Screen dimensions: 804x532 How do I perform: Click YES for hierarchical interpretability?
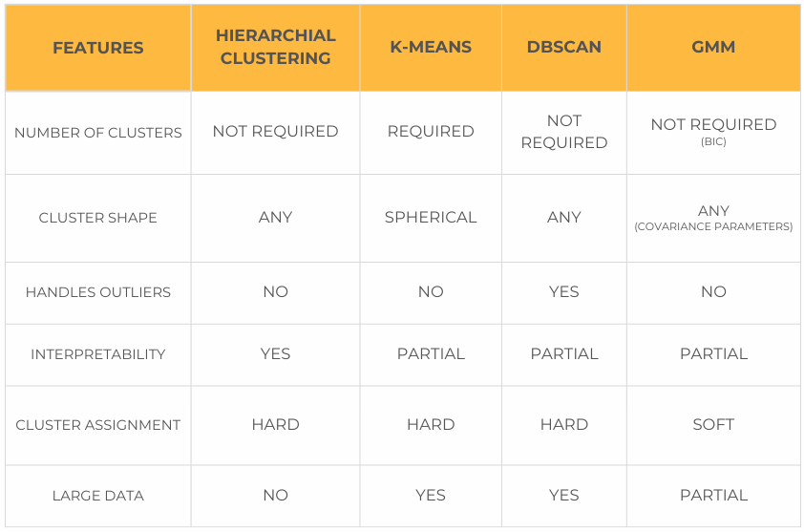275,354
